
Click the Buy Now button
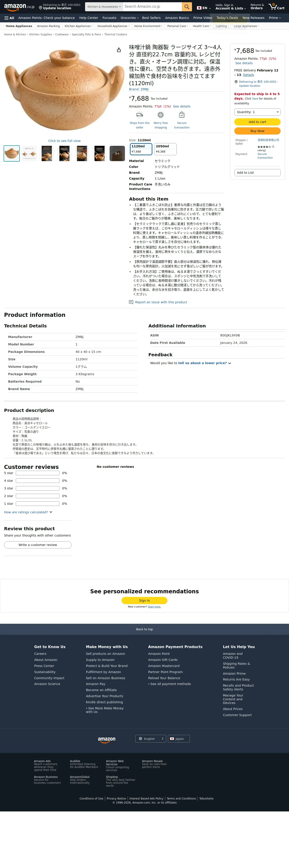point(257,131)
